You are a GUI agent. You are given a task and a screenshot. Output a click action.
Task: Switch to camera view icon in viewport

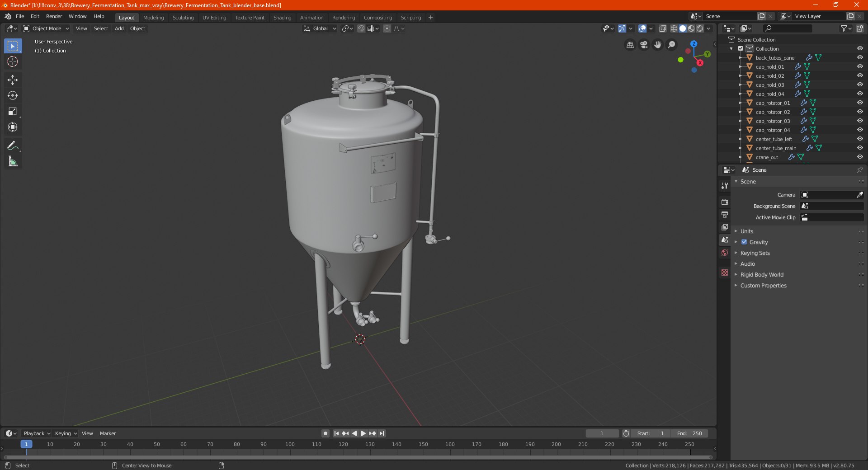pos(644,45)
